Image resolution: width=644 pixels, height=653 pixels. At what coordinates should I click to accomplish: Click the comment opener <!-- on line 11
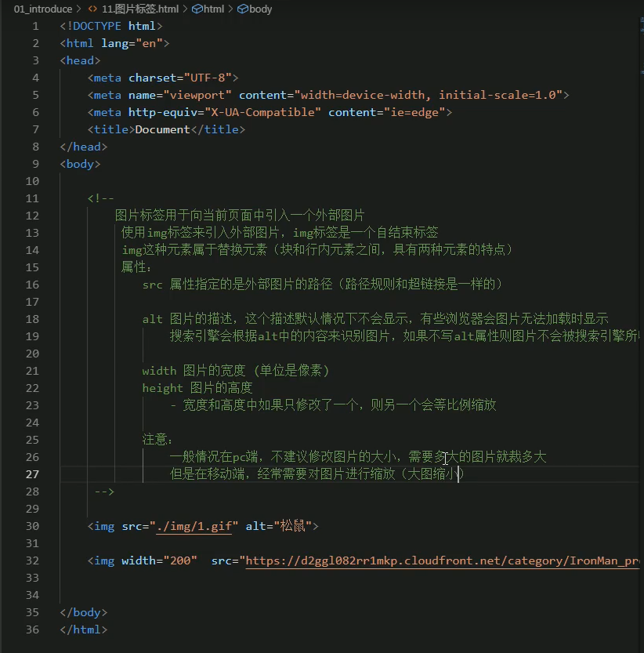pyautogui.click(x=101, y=198)
